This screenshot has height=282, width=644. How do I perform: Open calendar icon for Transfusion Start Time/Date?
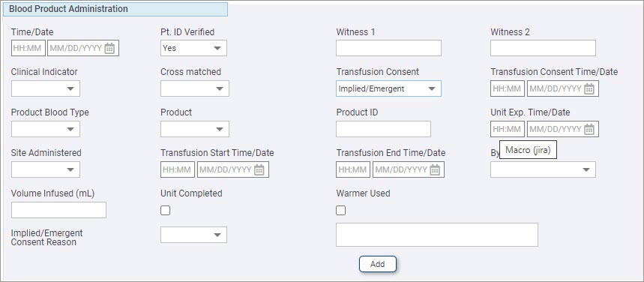(x=259, y=169)
